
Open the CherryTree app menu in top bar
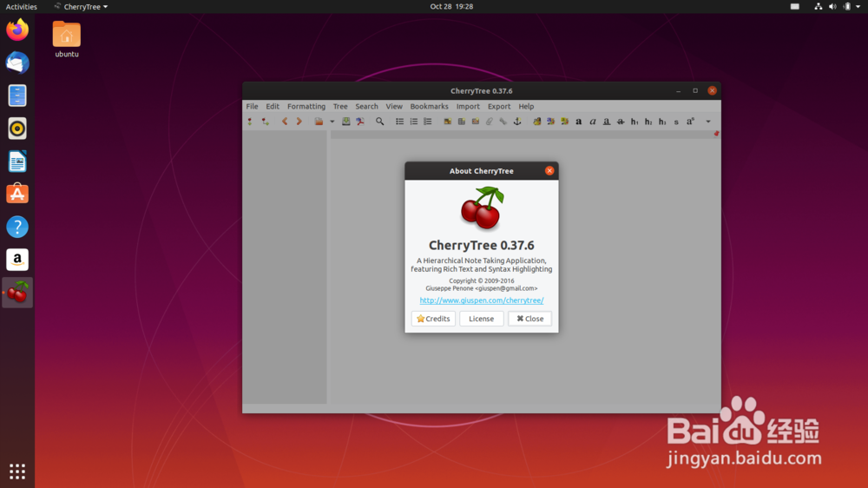(x=81, y=7)
